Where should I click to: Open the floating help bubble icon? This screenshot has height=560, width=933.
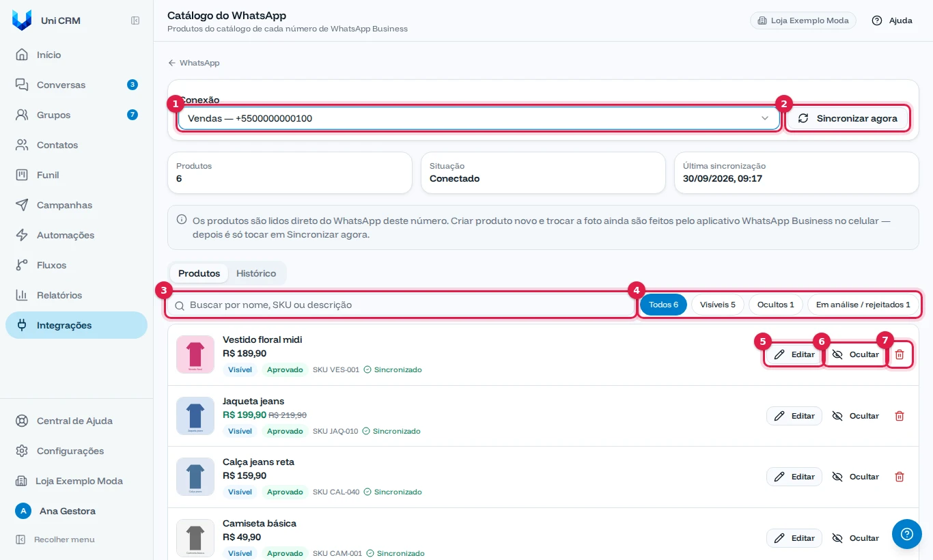coord(907,534)
